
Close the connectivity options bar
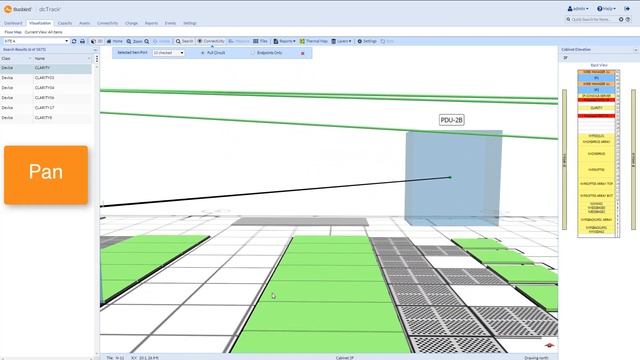point(303,53)
